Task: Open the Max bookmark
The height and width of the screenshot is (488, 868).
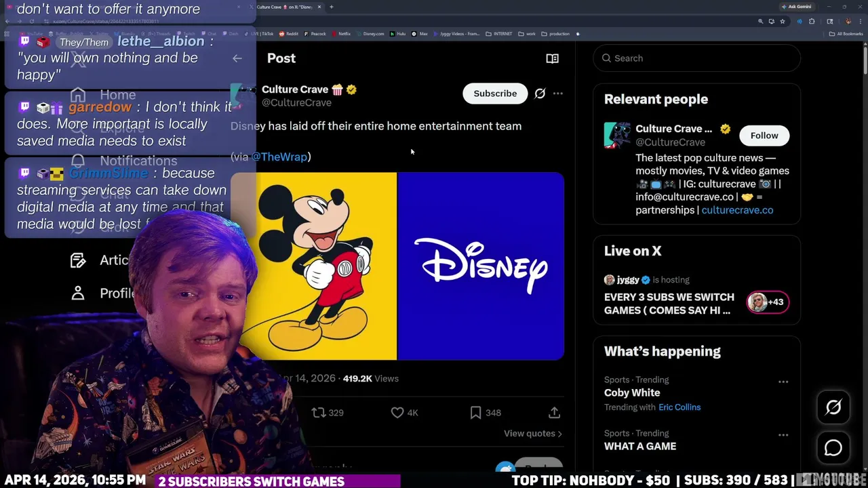Action: pyautogui.click(x=420, y=34)
